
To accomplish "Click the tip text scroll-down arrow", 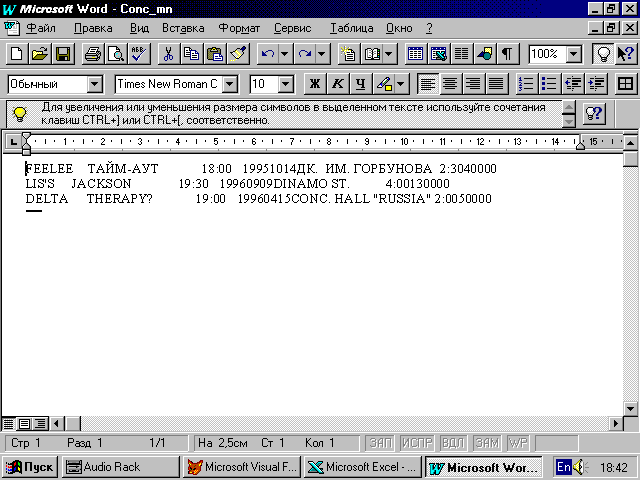I will (569, 121).
